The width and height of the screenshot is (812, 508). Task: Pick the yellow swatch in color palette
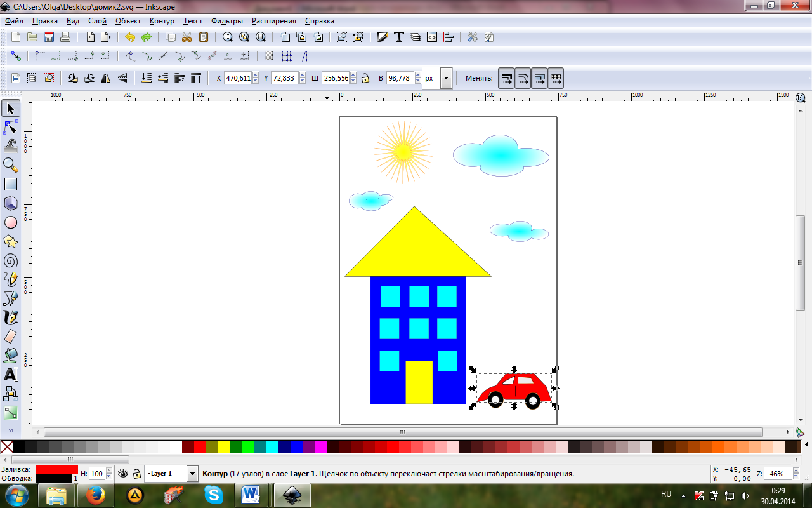224,446
